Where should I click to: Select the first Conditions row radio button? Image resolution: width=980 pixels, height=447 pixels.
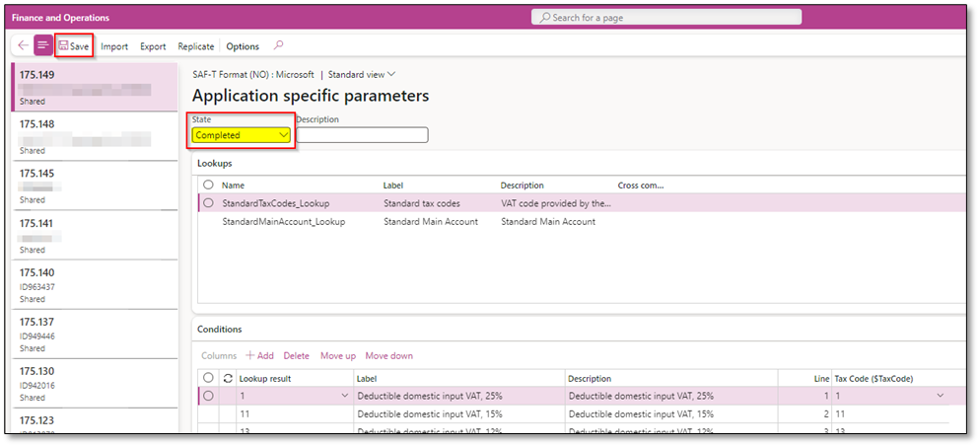(208, 396)
